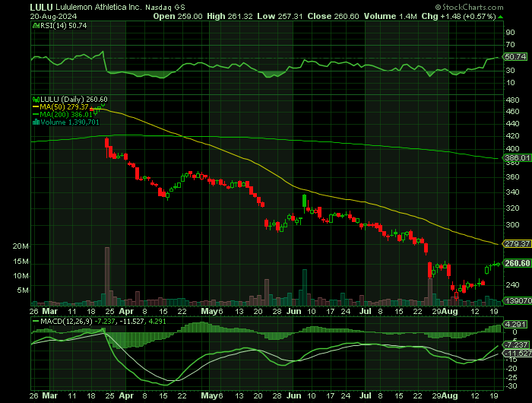This screenshot has height=403, width=532.
Task: Click the 260.60 last price tag on price axis
Action: point(517,263)
